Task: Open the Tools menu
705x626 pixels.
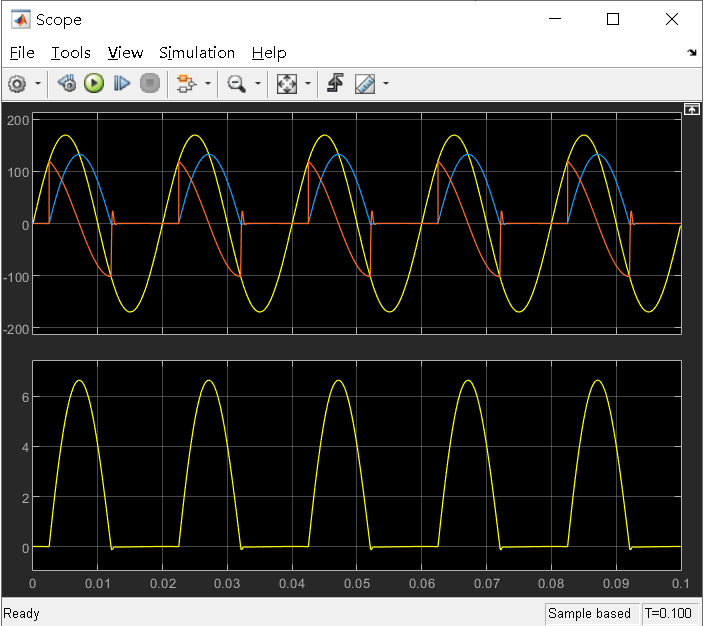Action: click(71, 53)
